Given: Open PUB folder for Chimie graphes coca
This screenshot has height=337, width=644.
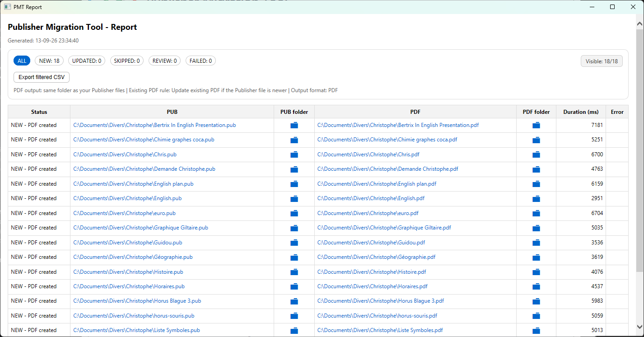Looking at the screenshot, I should click(294, 140).
